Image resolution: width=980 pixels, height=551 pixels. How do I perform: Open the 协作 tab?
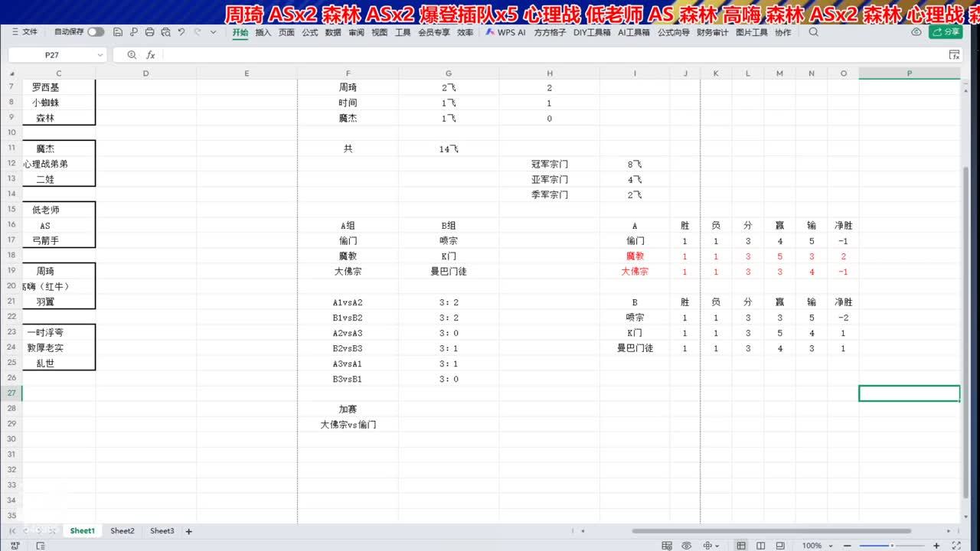pos(783,33)
